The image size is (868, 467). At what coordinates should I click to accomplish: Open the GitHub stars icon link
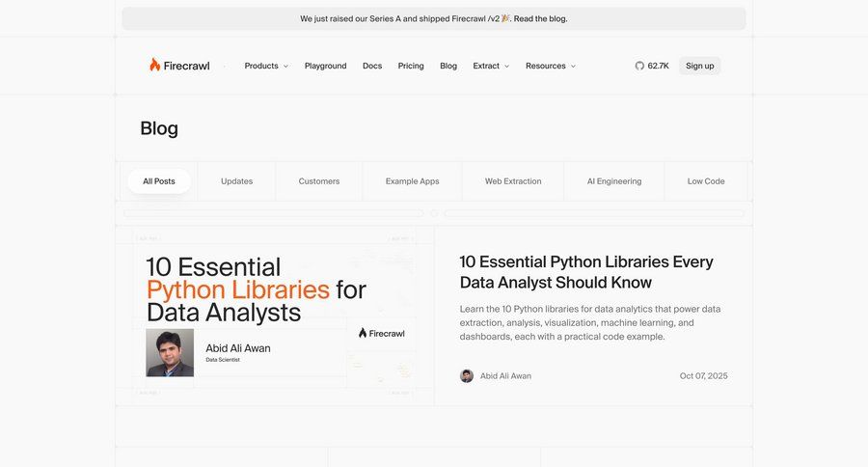pos(639,66)
